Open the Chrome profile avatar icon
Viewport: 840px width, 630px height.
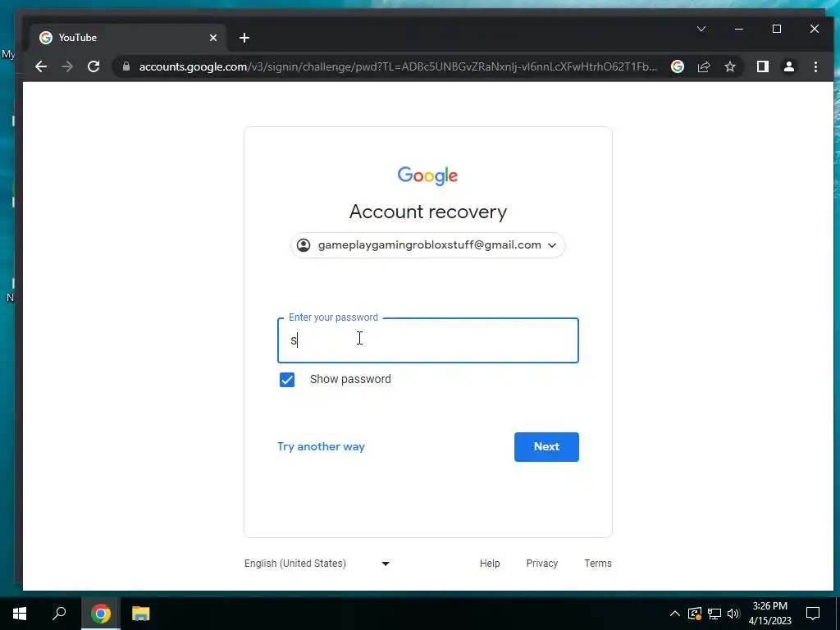coord(788,66)
